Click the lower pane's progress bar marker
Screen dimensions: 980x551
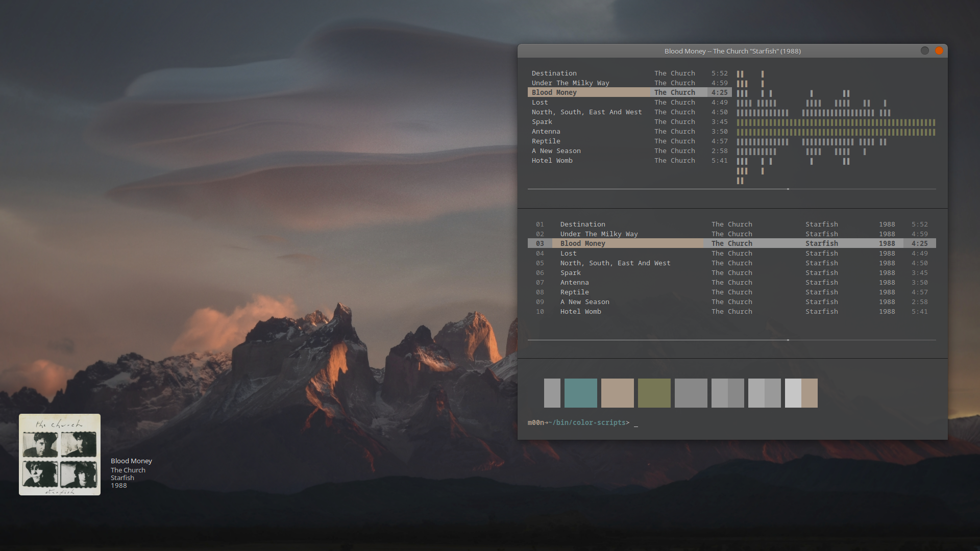tap(788, 340)
